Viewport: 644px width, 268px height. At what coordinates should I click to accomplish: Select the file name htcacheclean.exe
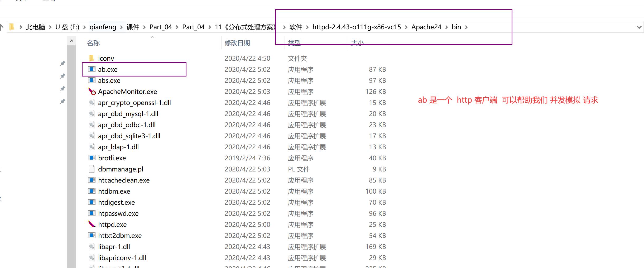(x=124, y=180)
